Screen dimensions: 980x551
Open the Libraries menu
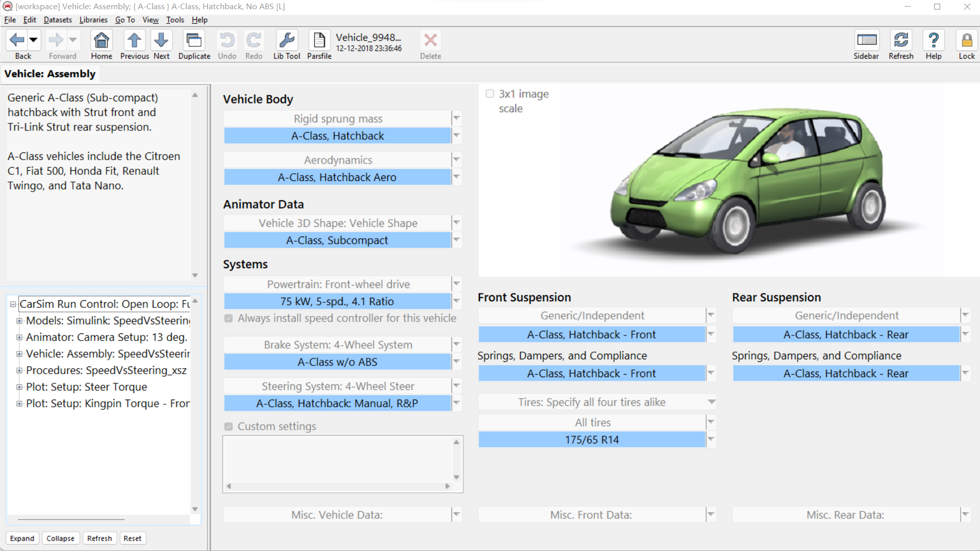coord(93,20)
